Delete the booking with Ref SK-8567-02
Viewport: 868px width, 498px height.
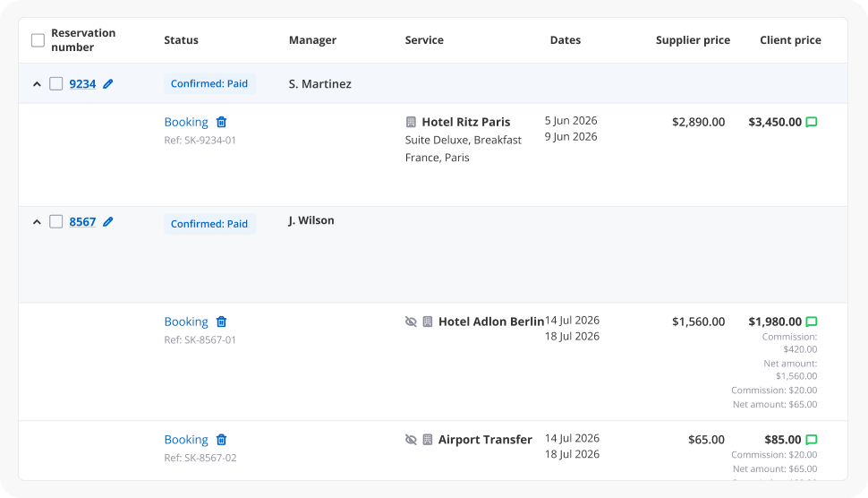(x=221, y=440)
